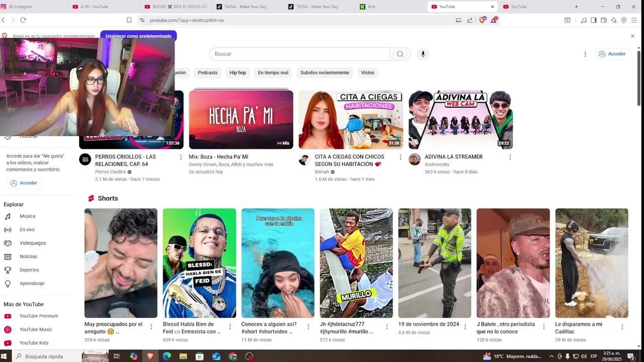This screenshot has width=644, height=362.
Task: Play the 'Blessd Habla Bien de Feid' Short
Action: (199, 263)
